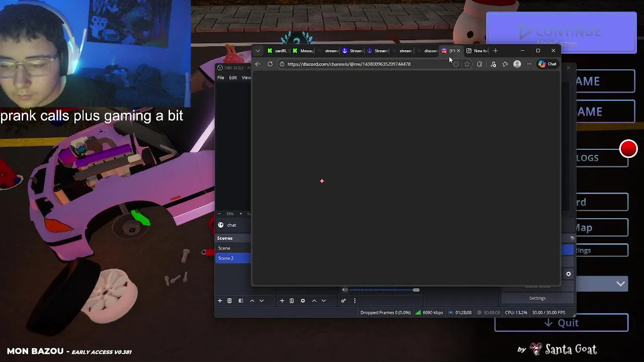
Task: Open browser three-dot settings menu
Action: (529, 64)
